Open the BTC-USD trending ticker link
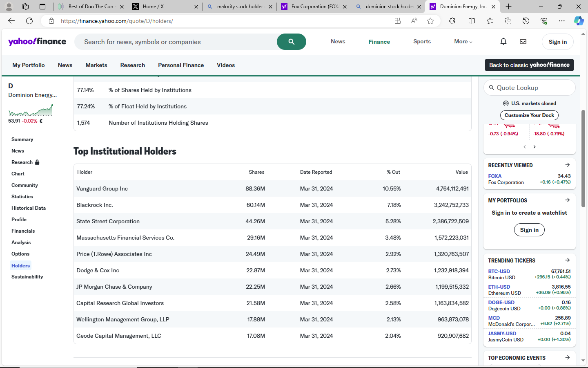 tap(499, 271)
